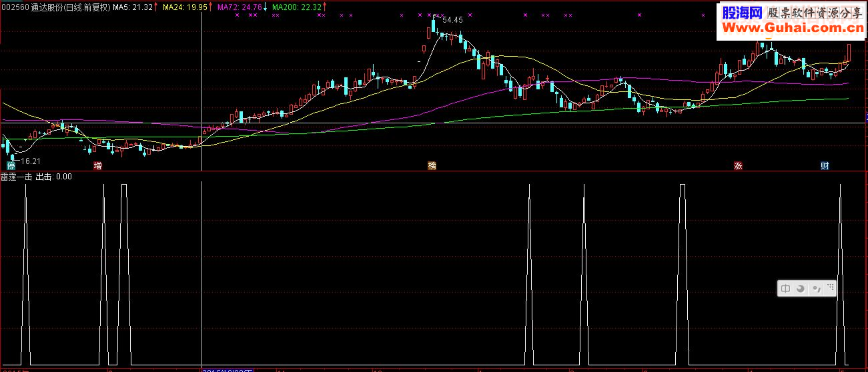Click the red 增 marker icon

[x=98, y=165]
